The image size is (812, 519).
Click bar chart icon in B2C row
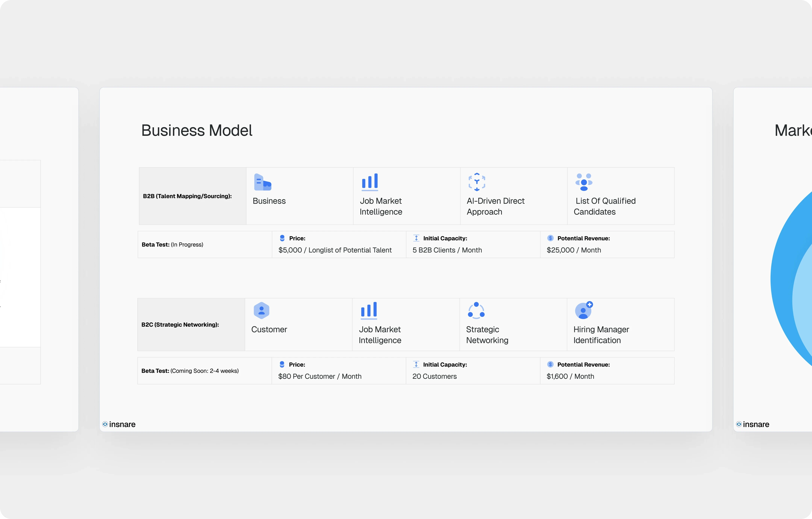pyautogui.click(x=369, y=310)
